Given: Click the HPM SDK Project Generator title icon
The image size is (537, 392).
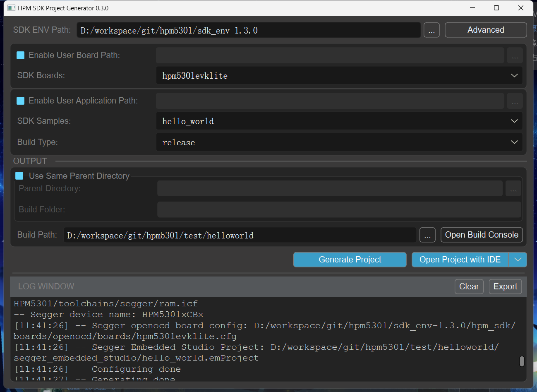Looking at the screenshot, I should coord(11,8).
